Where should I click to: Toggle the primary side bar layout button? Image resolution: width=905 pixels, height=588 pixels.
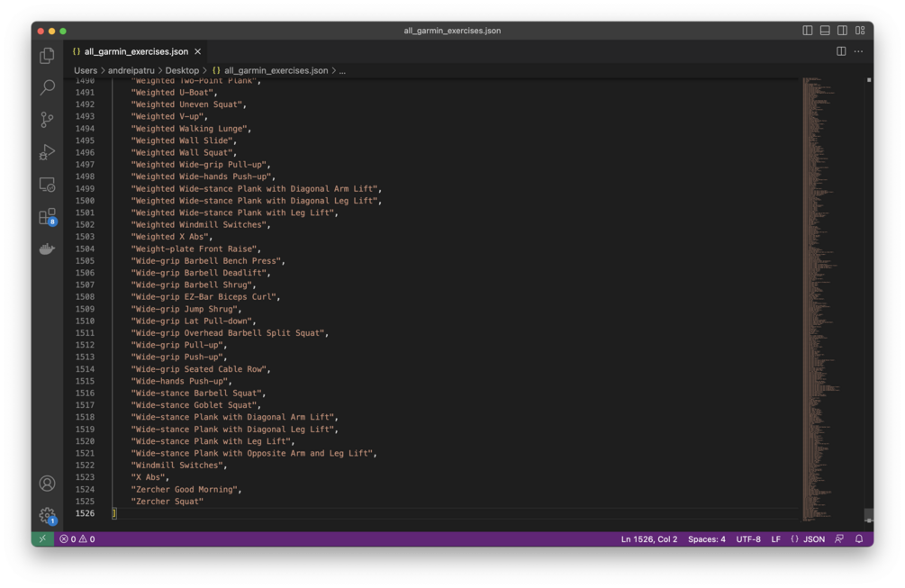click(807, 31)
